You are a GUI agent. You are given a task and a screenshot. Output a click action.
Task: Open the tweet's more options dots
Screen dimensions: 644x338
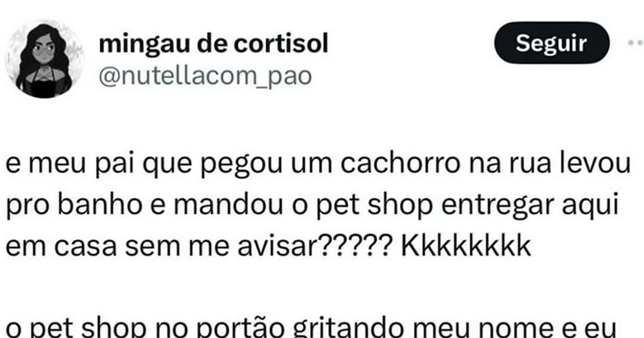[635, 43]
